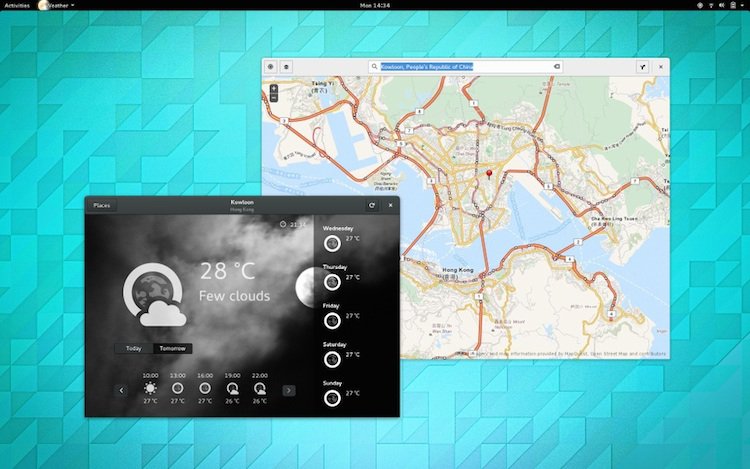Screen dimensions: 750x469
Task: Click the Sunday day label
Action: pos(332,383)
